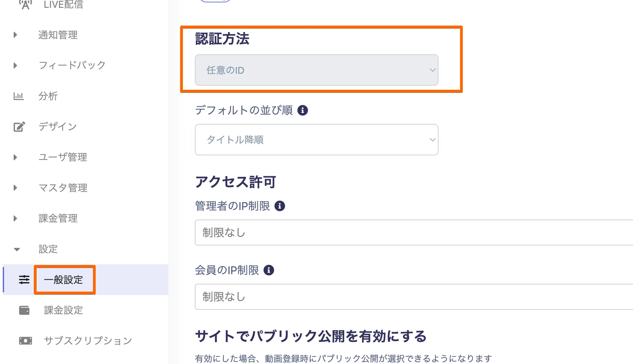633x364 pixels.
Task: Click the 一般設定 sliders icon
Action: (24, 280)
